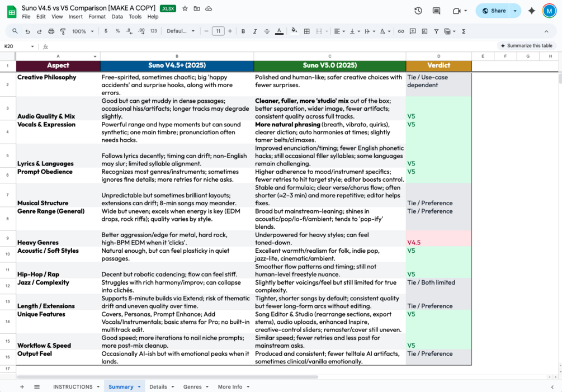562x392 pixels.
Task: Activate the paint format tool
Action: click(x=63, y=31)
